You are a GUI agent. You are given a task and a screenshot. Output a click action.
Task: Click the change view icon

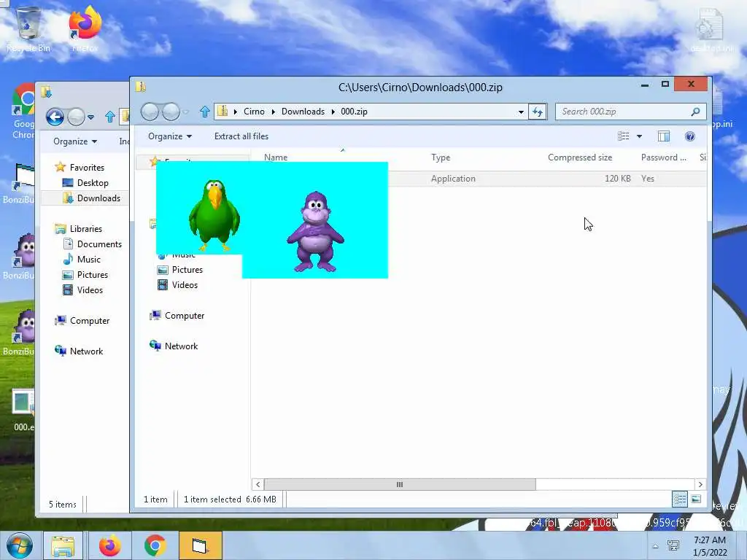click(623, 136)
